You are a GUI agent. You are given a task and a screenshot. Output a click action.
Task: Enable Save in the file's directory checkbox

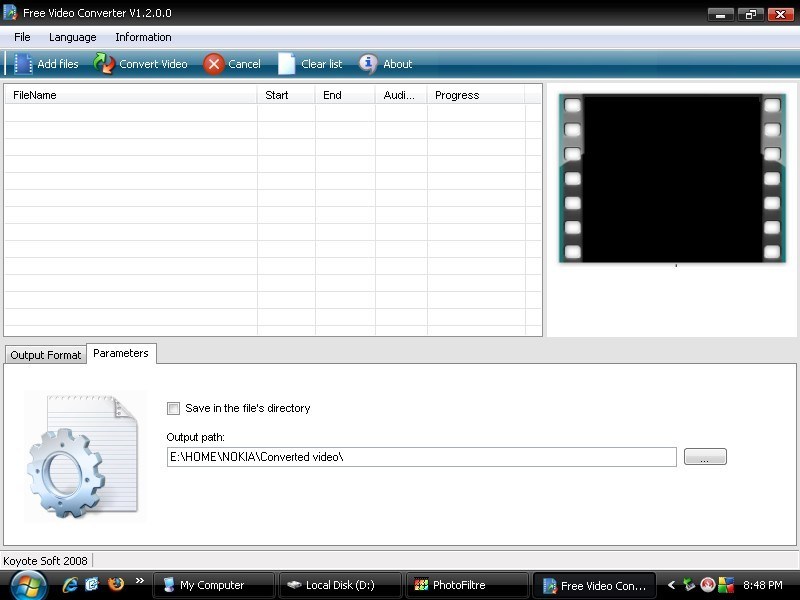173,408
